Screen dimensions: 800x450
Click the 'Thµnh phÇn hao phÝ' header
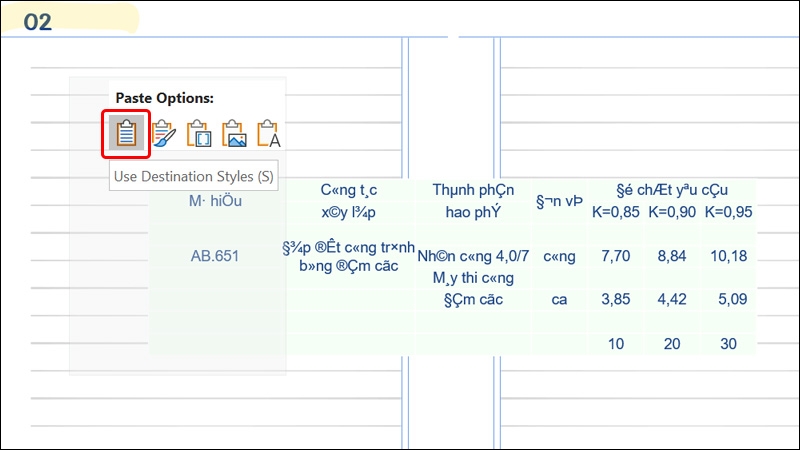click(x=473, y=201)
